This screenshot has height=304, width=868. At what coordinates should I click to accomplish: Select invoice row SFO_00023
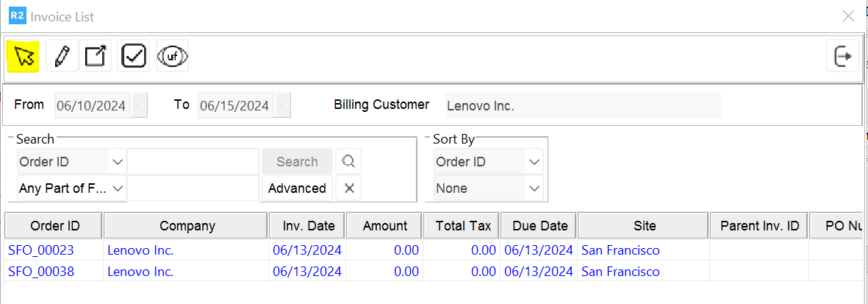(x=41, y=250)
